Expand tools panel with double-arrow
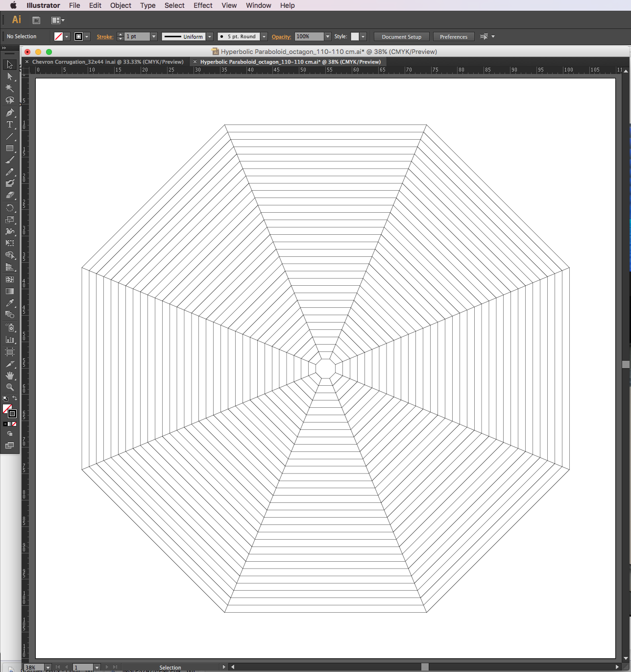The width and height of the screenshot is (631, 672). click(x=4, y=48)
